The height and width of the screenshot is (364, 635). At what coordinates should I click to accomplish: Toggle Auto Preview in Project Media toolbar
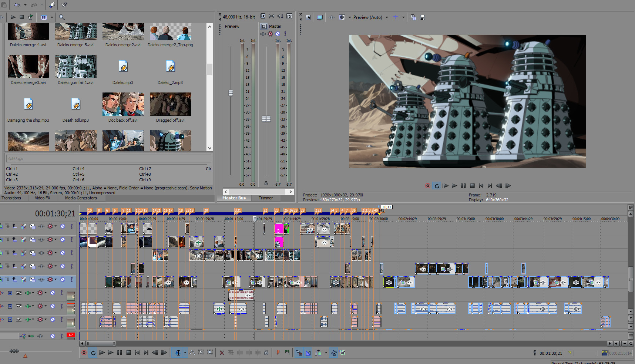pyautogui.click(x=31, y=17)
